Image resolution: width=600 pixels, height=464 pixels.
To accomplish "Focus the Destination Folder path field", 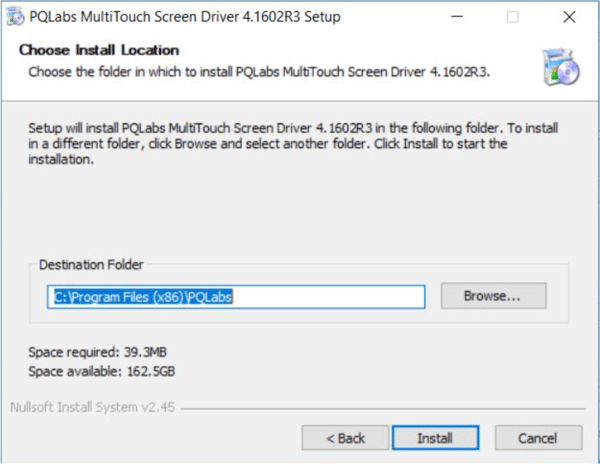I will 236,297.
